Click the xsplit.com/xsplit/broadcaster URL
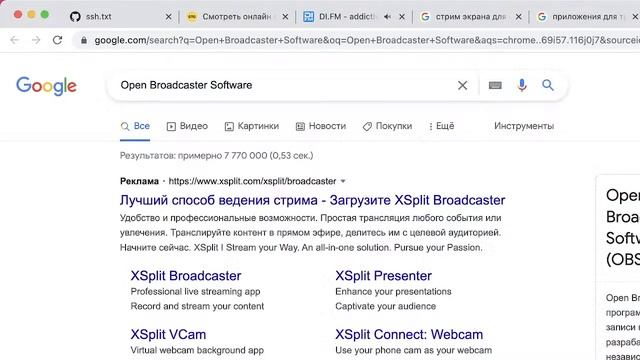 coord(252,181)
